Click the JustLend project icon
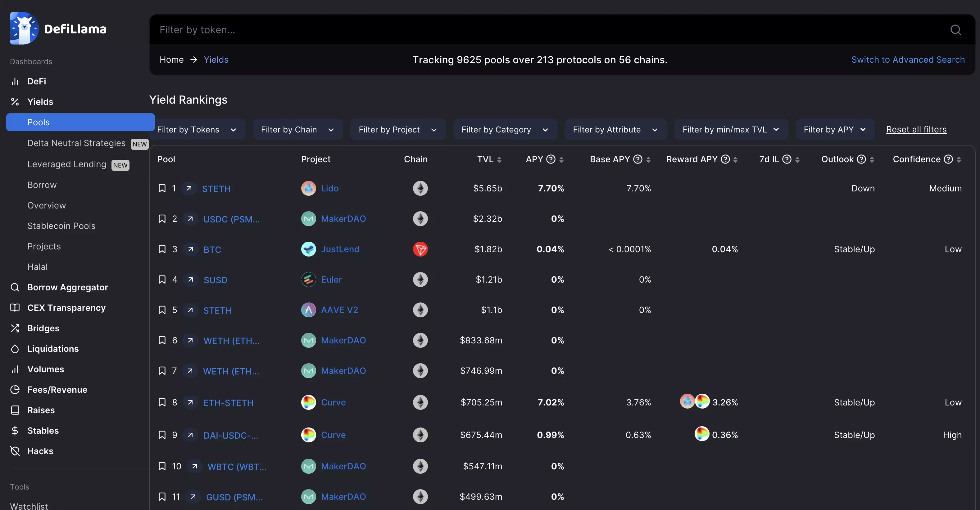 (309, 249)
